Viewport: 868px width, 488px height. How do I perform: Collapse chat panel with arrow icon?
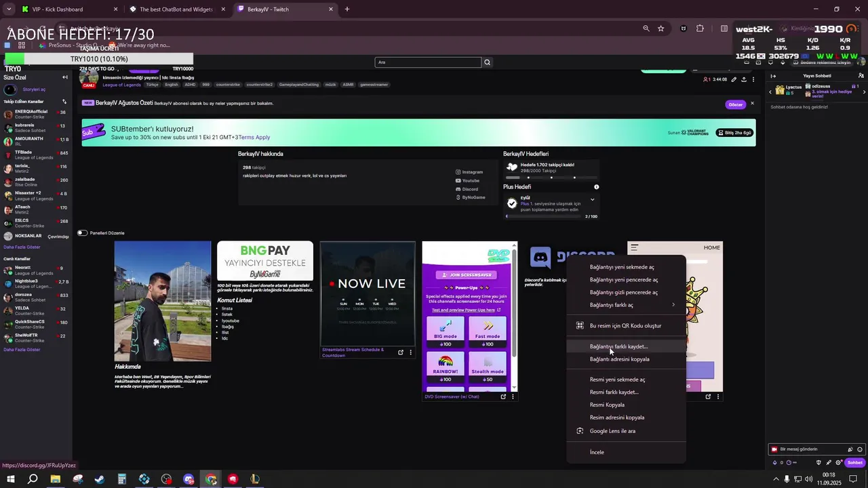click(x=774, y=76)
